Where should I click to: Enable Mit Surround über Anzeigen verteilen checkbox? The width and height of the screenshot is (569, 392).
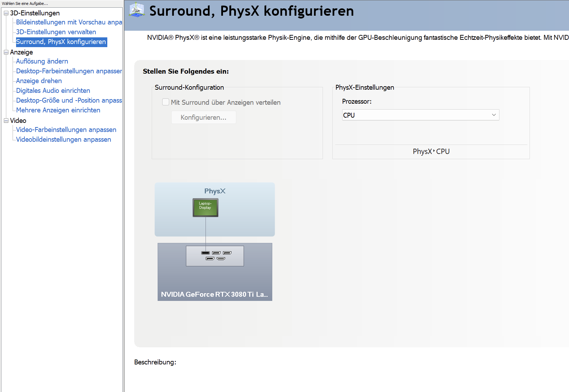pos(166,102)
